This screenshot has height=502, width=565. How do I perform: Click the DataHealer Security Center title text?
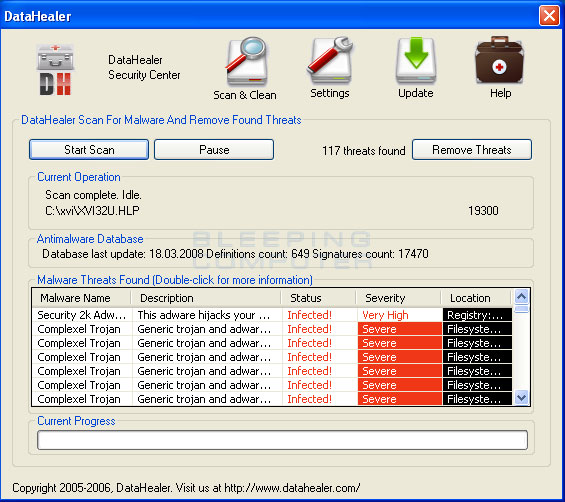[x=144, y=67]
